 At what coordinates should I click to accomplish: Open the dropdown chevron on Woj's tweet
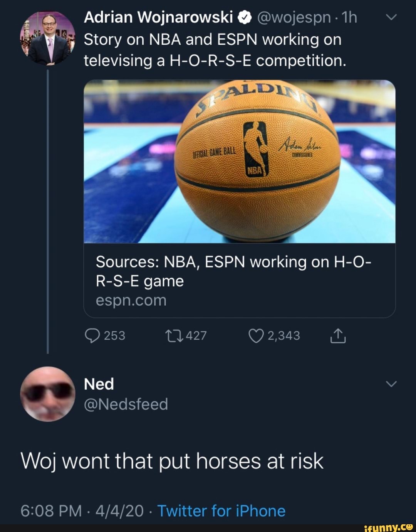(x=392, y=17)
